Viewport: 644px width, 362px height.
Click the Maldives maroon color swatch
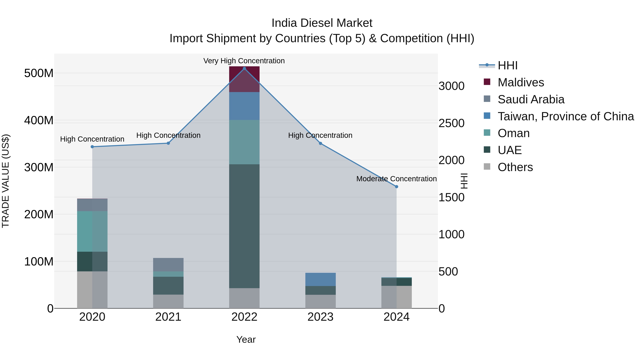click(487, 82)
